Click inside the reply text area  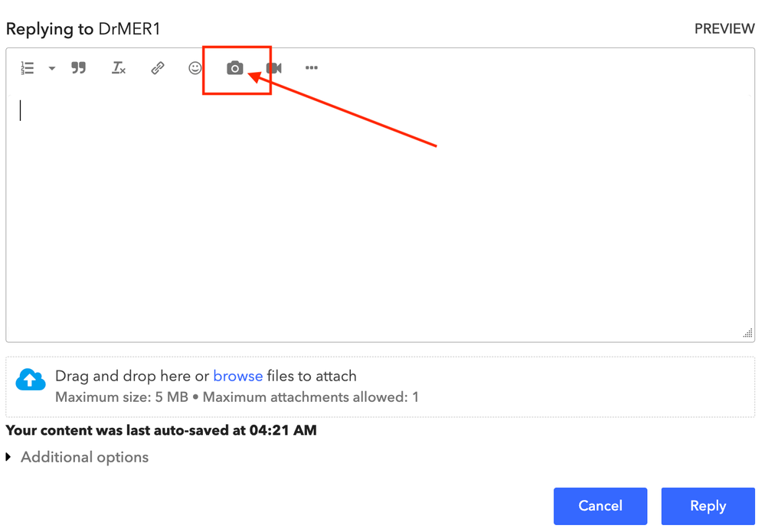point(380,214)
